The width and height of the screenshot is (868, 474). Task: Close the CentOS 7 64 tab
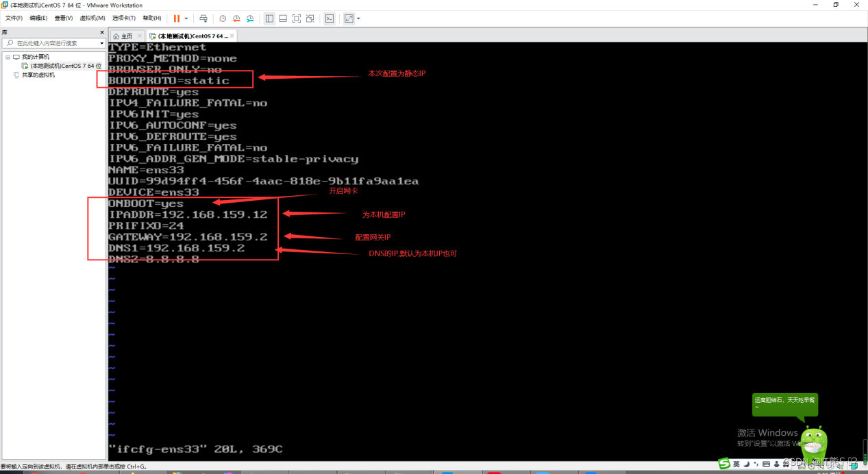232,36
